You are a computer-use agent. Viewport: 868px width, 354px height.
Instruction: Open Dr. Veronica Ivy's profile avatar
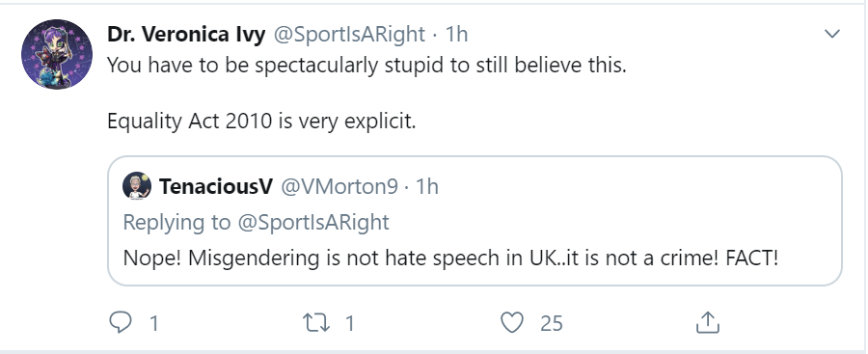[x=57, y=54]
